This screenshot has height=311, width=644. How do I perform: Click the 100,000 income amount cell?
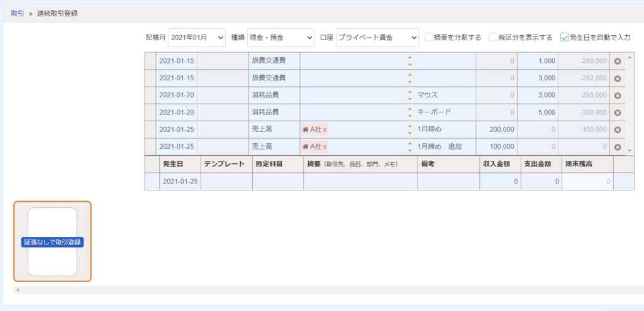[x=497, y=146]
